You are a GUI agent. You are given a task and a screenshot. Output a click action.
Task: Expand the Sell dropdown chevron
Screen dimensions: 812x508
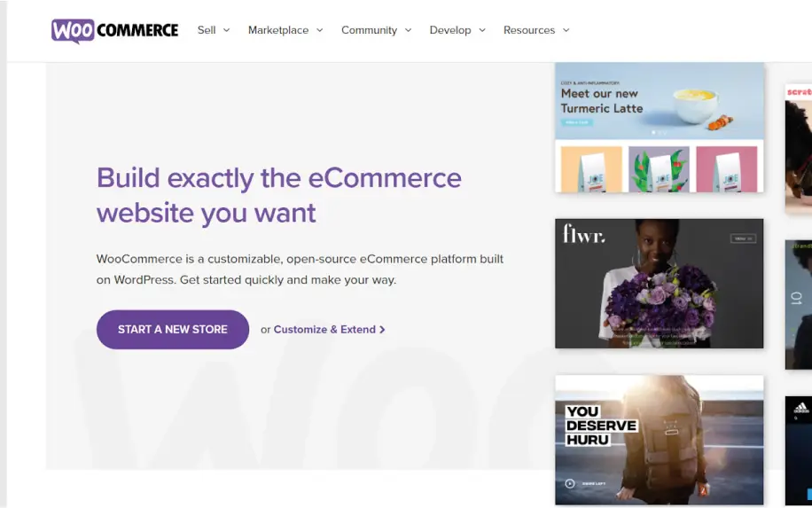(226, 30)
